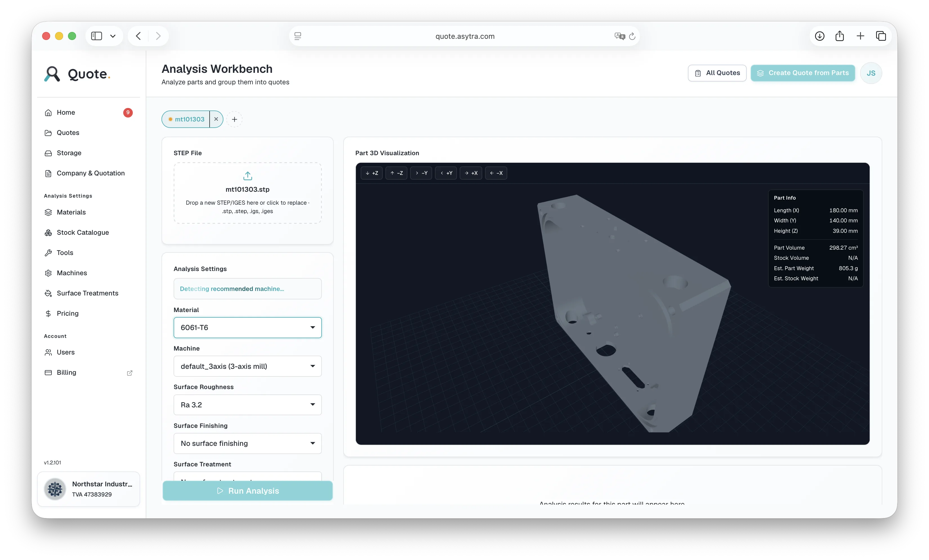The width and height of the screenshot is (929, 560).
Task: Open the Home sidebar item
Action: click(x=88, y=112)
